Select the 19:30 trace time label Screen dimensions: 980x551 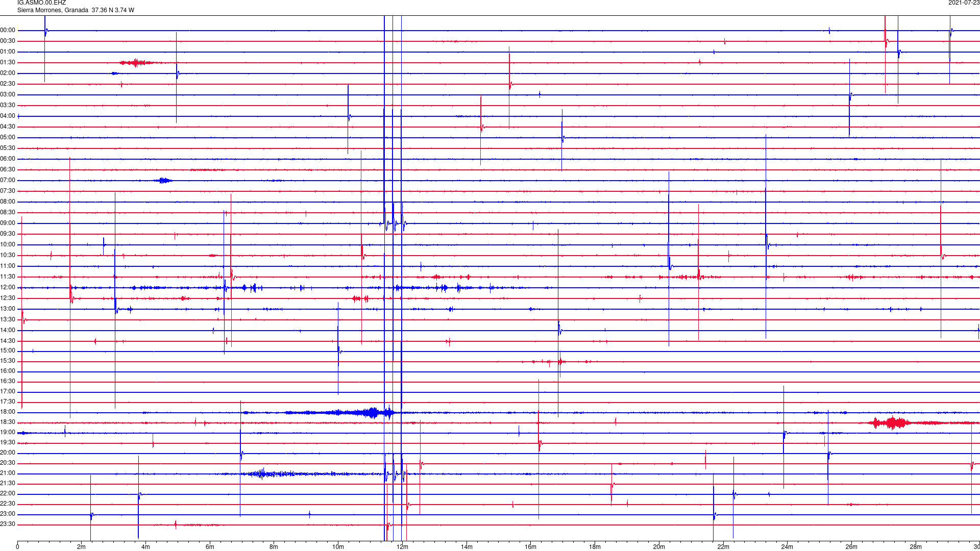coord(8,443)
